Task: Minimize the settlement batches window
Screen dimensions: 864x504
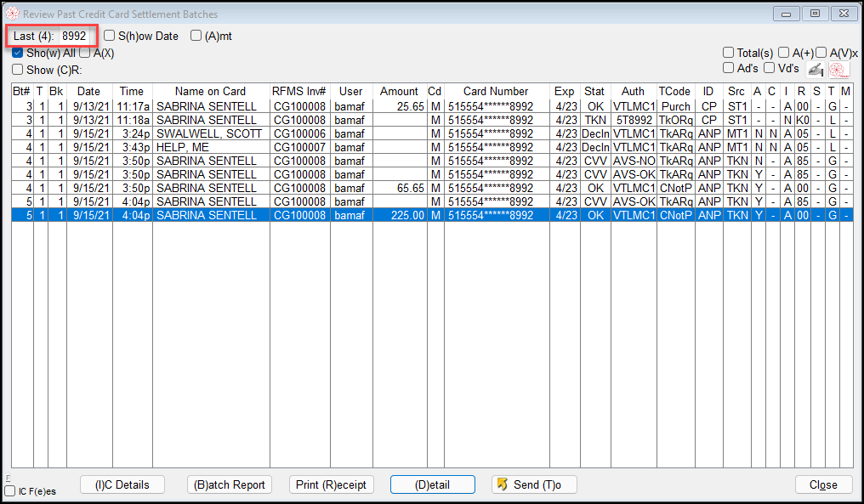Action: click(x=786, y=14)
